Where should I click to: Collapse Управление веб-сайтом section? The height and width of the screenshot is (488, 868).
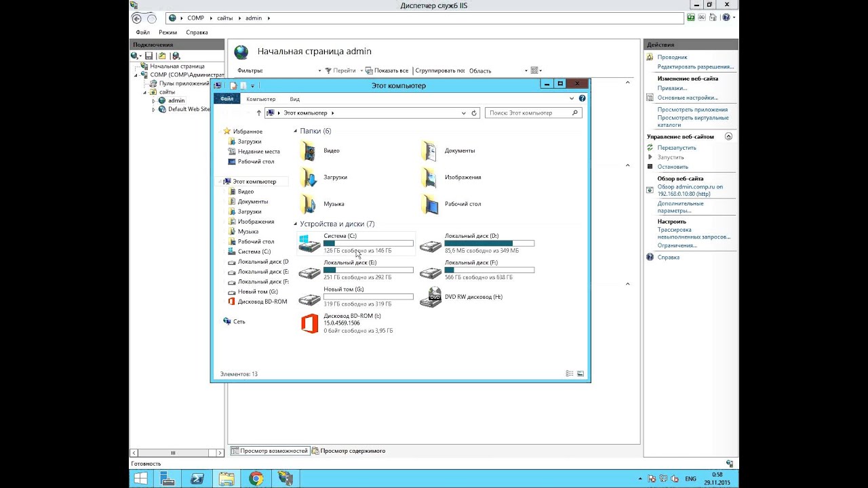[x=729, y=136]
